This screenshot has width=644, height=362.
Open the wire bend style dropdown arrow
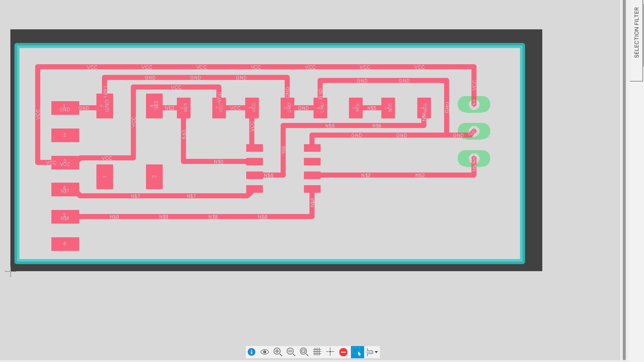click(376, 352)
